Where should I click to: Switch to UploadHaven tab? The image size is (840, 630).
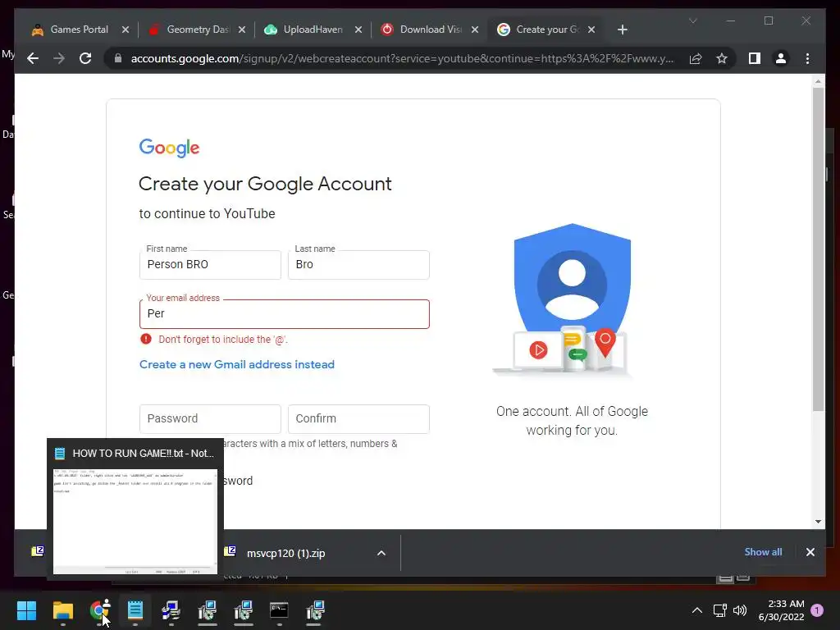[313, 30]
